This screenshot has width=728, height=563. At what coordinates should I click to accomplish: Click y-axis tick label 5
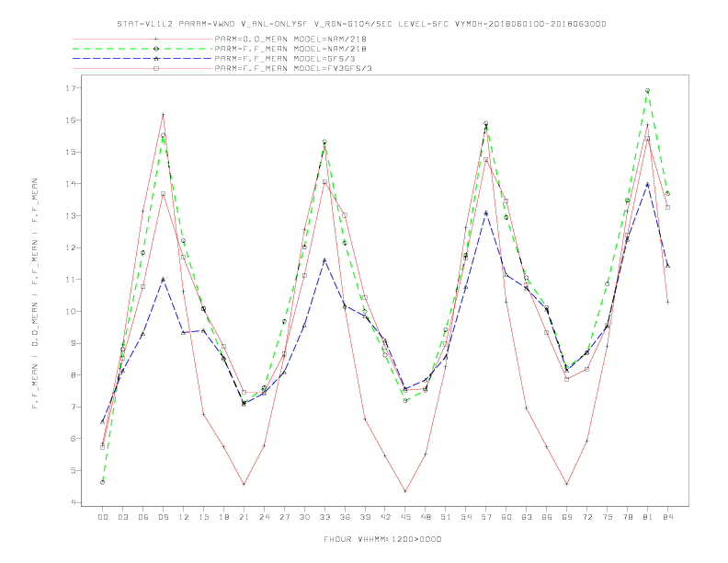(x=74, y=471)
